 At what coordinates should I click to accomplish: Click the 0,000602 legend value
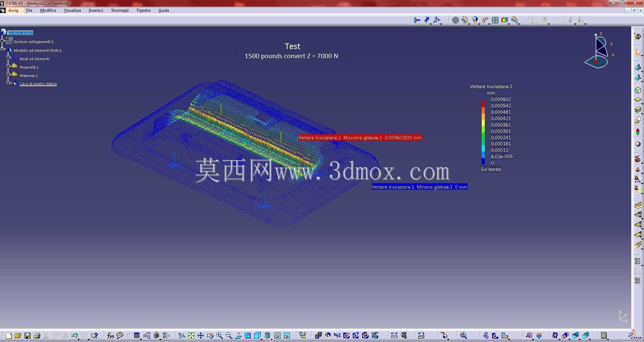pyautogui.click(x=501, y=99)
